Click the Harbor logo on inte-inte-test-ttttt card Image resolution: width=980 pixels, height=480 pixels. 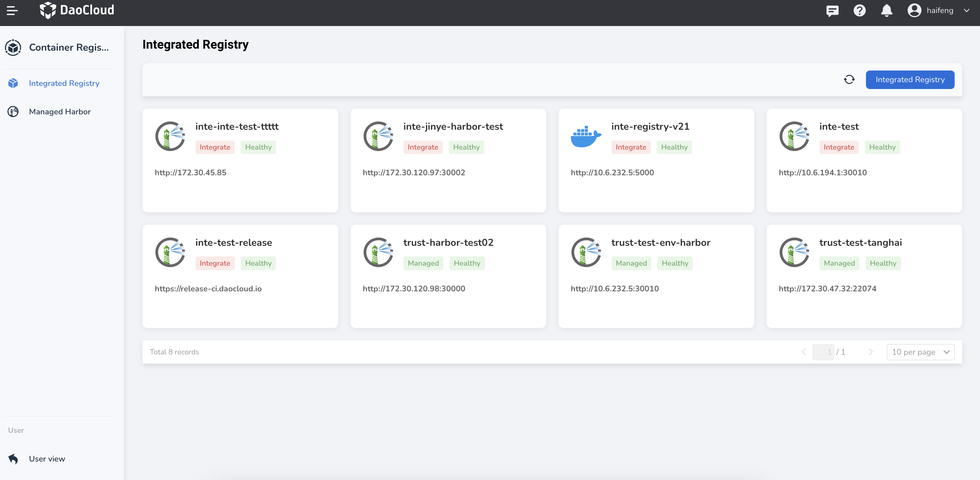click(x=170, y=136)
